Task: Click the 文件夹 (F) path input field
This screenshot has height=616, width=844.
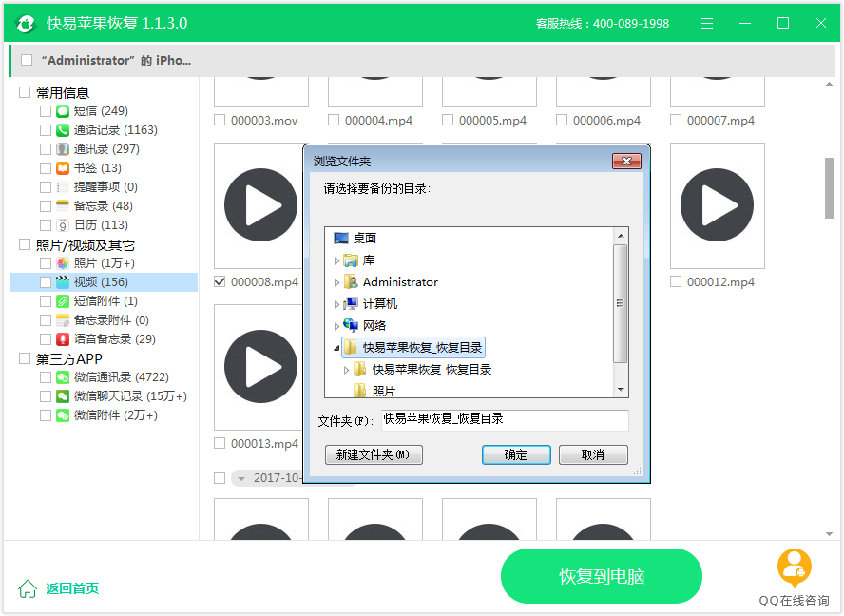Action: pos(505,419)
